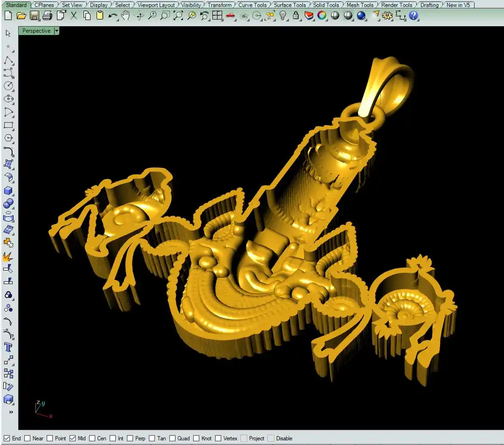Open the Help question mark icon

coord(413,15)
